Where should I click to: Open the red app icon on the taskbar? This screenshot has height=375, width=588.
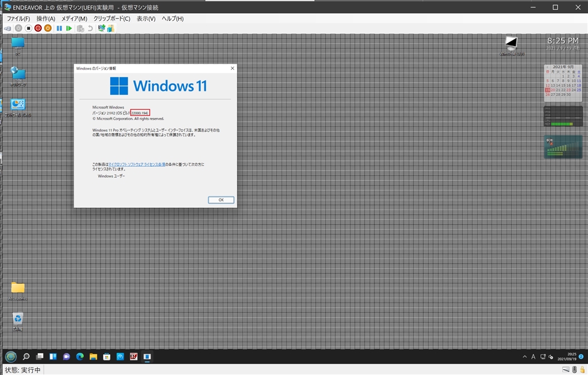tap(133, 356)
